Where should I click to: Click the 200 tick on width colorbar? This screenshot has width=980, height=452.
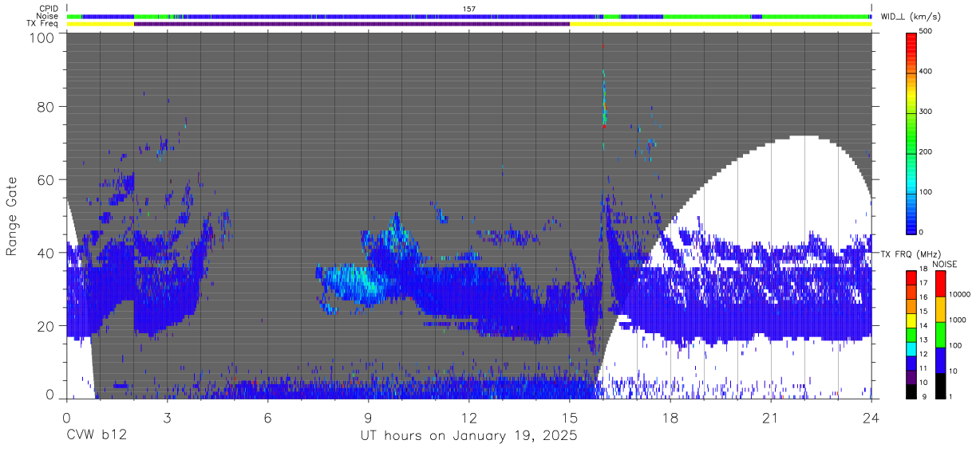pos(926,151)
